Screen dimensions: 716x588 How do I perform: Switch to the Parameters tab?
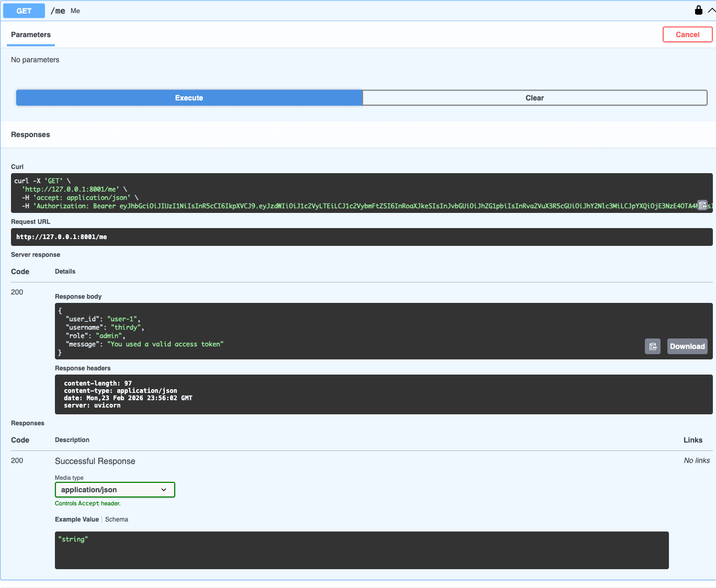(30, 35)
